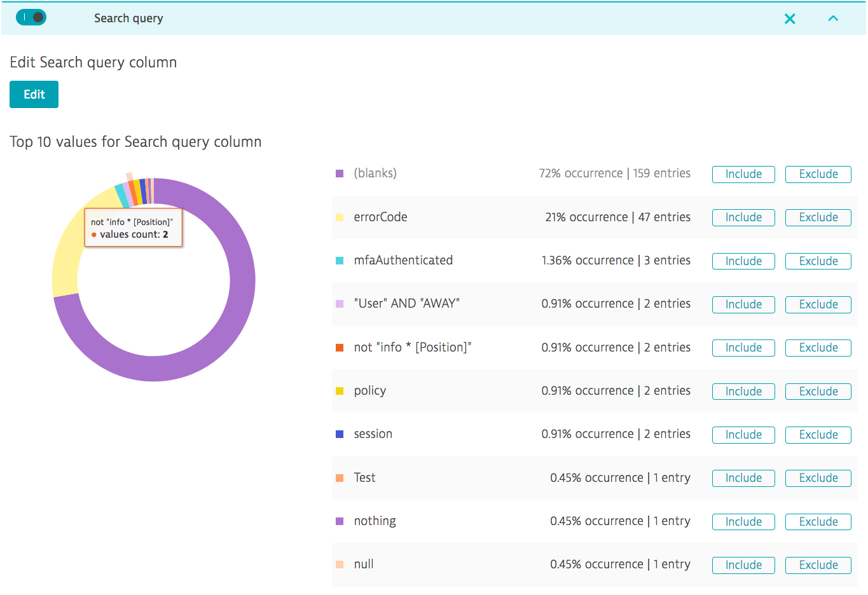Select the "mfaAuthenticated" label
868x595 pixels.
(x=403, y=260)
